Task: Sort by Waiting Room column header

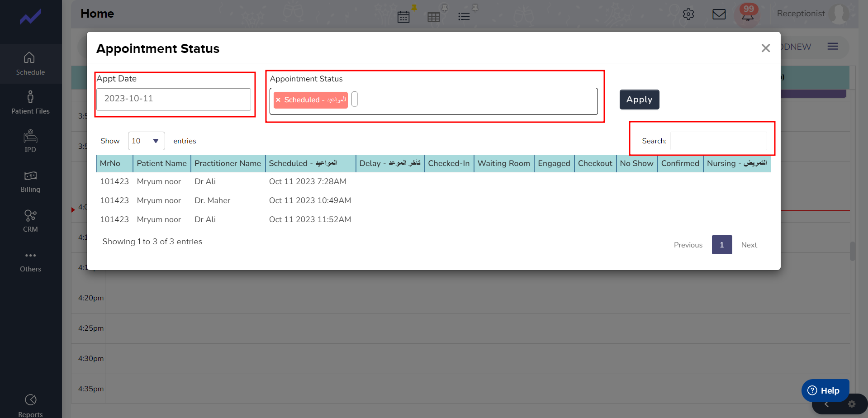Action: 504,163
